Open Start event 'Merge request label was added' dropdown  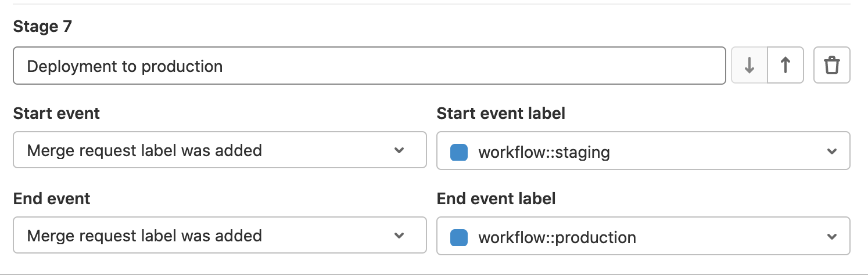(220, 150)
